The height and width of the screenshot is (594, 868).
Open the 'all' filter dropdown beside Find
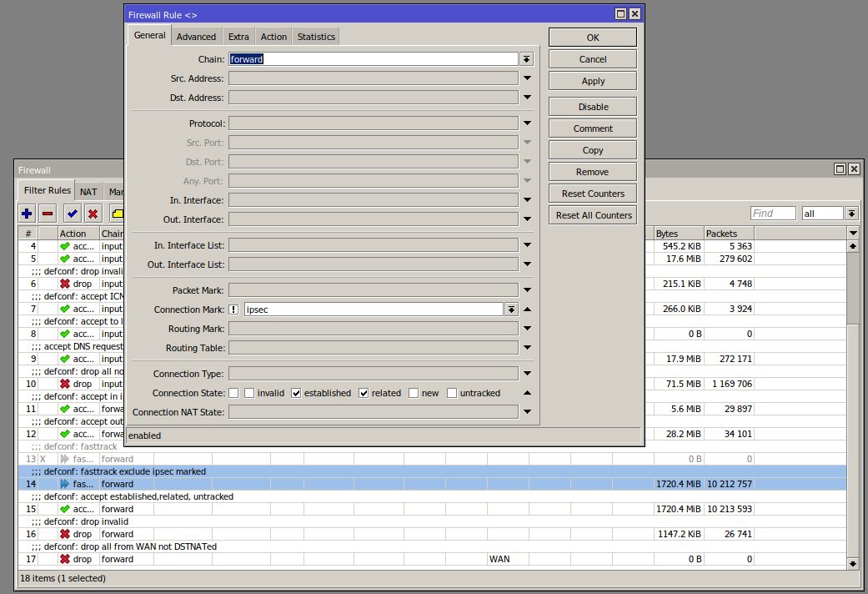[x=850, y=213]
